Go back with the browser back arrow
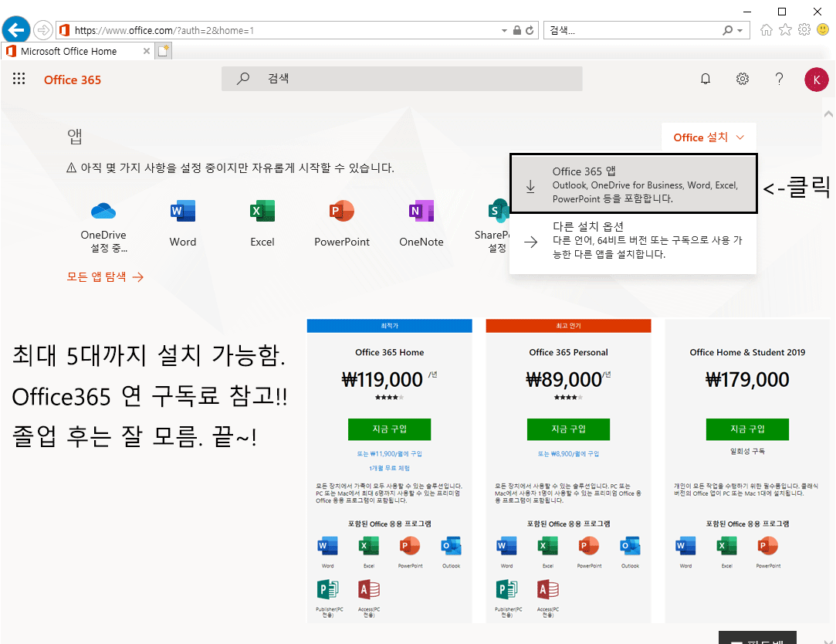The height and width of the screenshot is (644, 836). click(16, 30)
